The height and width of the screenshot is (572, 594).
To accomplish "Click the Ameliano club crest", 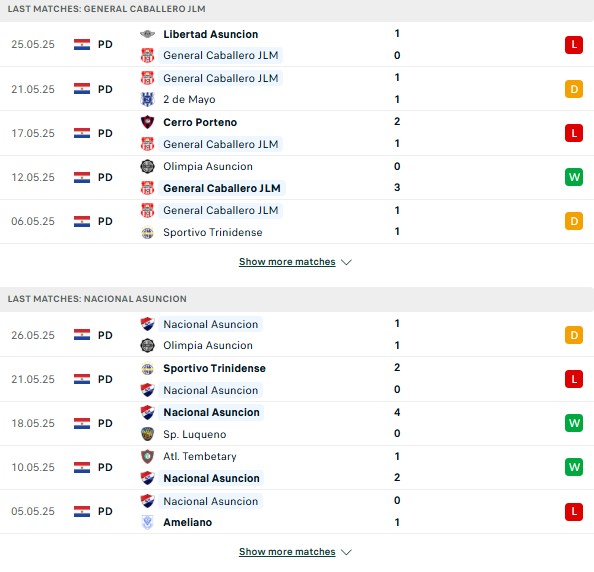I will click(x=147, y=522).
